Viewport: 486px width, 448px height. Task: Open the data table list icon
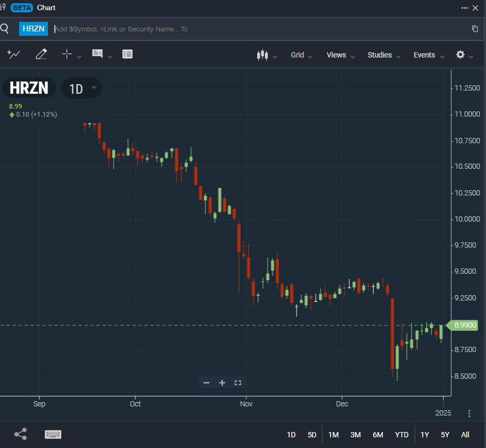(127, 54)
